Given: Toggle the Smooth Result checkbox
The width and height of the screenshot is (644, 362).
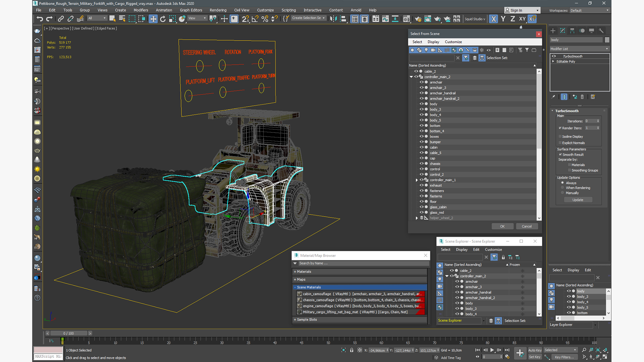Looking at the screenshot, I should point(560,155).
